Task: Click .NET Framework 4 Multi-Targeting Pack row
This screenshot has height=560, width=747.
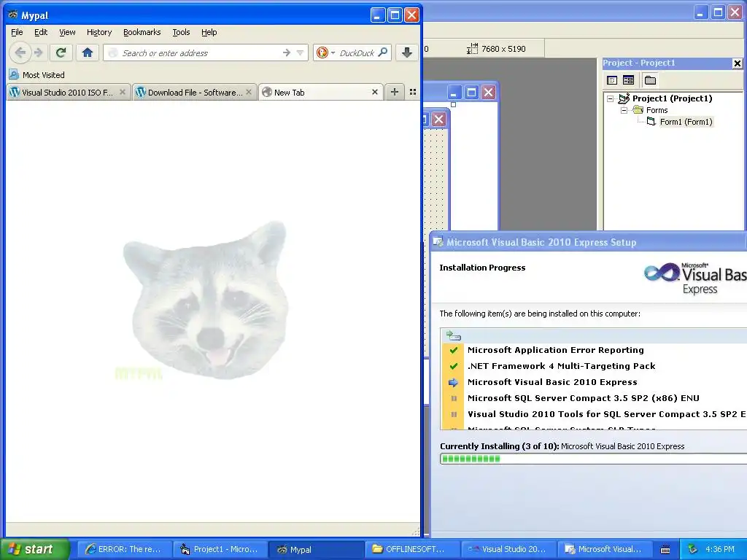Action: tap(561, 366)
